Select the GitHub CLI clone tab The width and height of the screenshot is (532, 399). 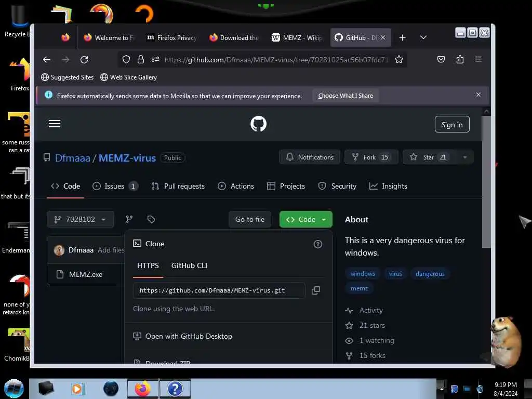coord(189,265)
